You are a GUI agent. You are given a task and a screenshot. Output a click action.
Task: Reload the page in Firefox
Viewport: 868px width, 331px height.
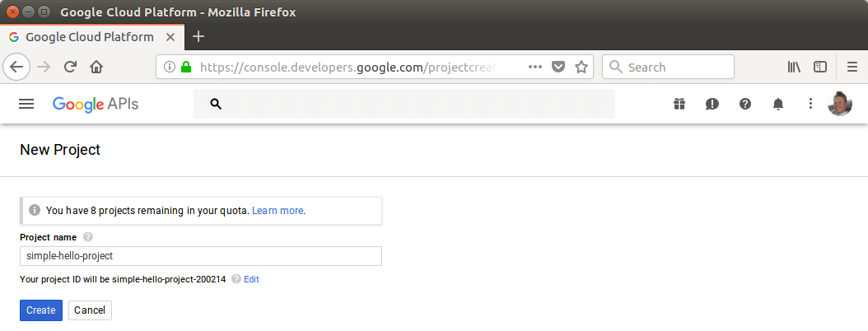[x=70, y=67]
